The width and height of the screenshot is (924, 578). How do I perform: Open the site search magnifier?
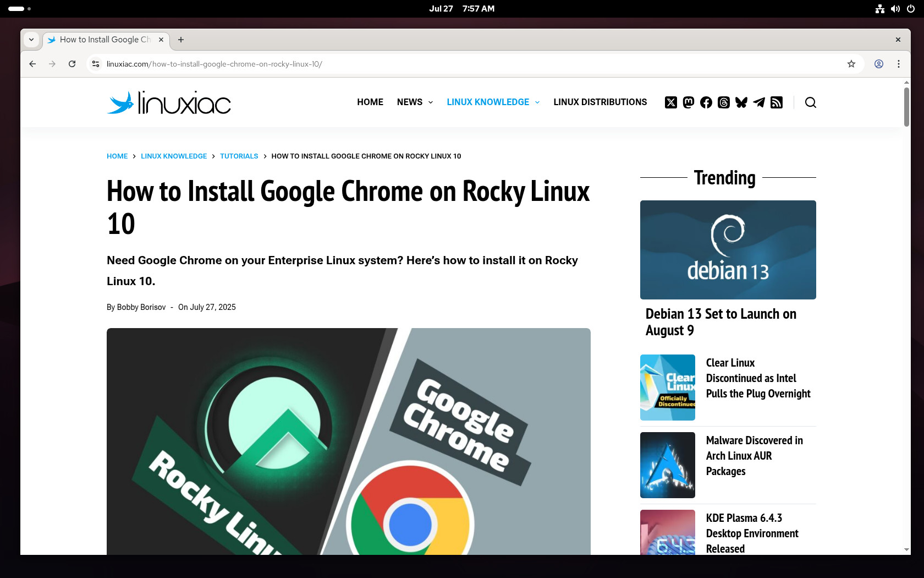coord(811,102)
